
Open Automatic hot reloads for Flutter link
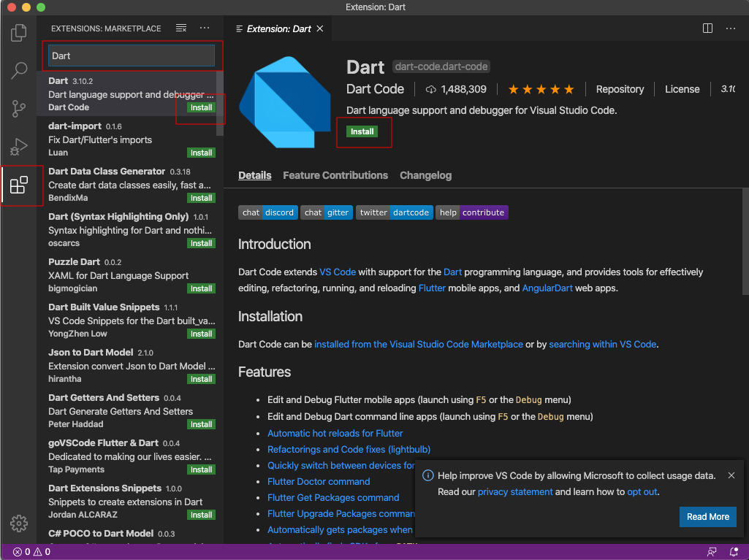pos(335,434)
